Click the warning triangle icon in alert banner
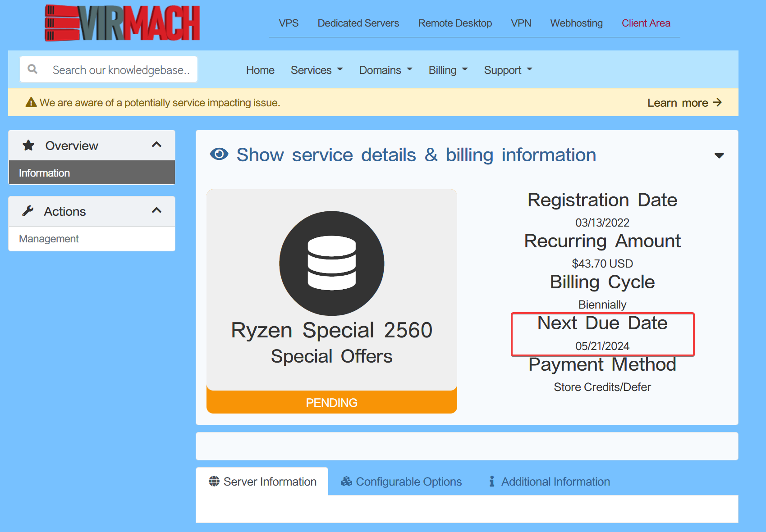The image size is (766, 532). 31,103
